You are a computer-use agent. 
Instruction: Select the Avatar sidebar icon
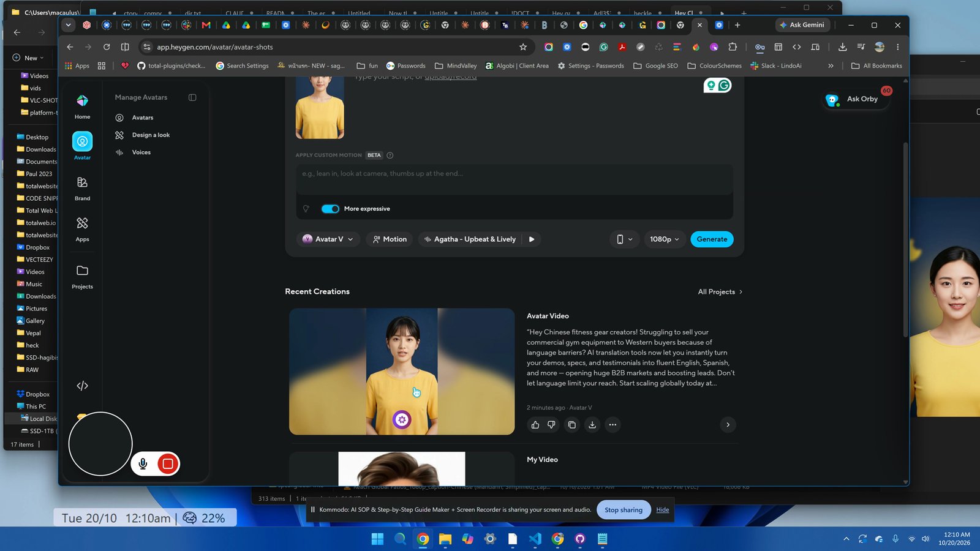(x=82, y=142)
